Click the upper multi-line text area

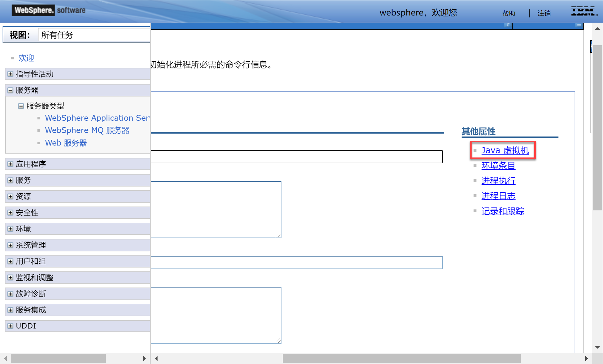point(216,210)
